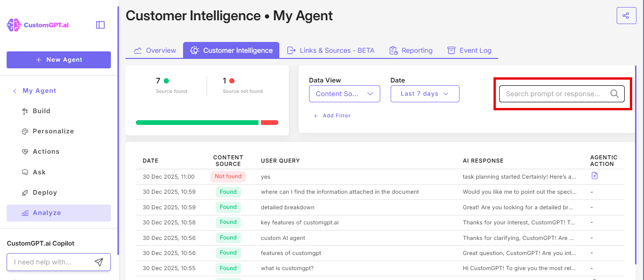Click the CONTENT SOURCE column header

[x=228, y=161]
